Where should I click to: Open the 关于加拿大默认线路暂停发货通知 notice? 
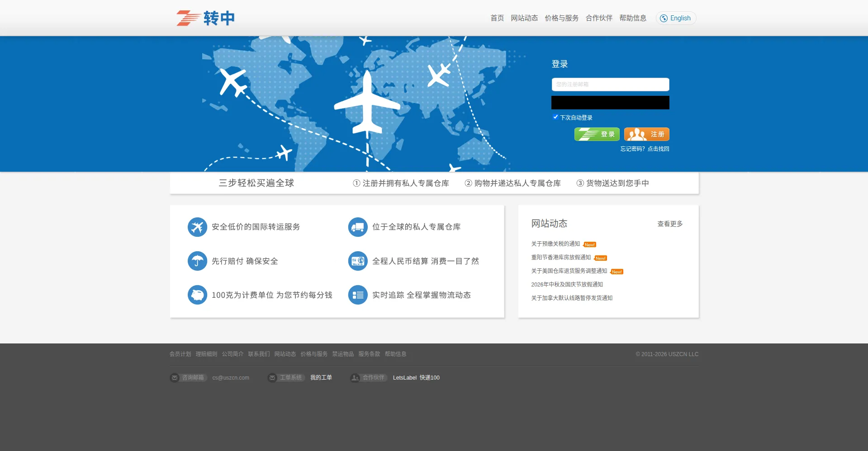(572, 298)
